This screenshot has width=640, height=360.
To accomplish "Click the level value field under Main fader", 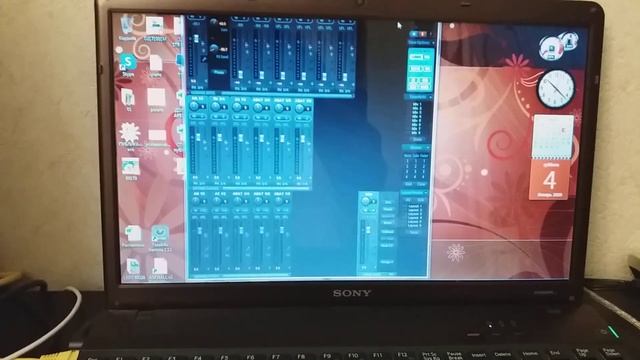I will pos(364,267).
